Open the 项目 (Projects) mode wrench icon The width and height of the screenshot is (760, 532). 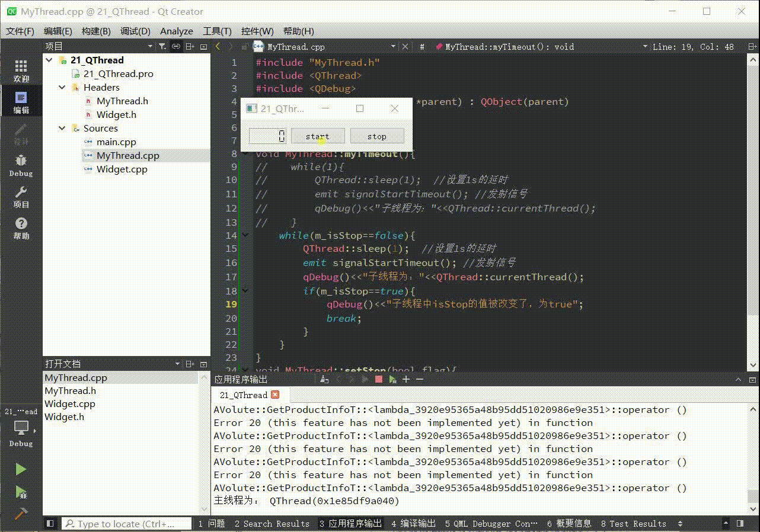coord(21,197)
